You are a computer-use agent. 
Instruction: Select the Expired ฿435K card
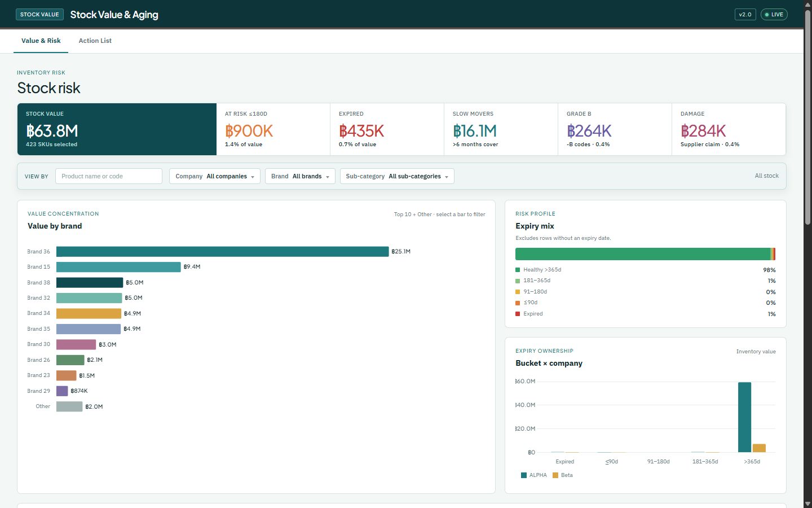[x=387, y=129]
